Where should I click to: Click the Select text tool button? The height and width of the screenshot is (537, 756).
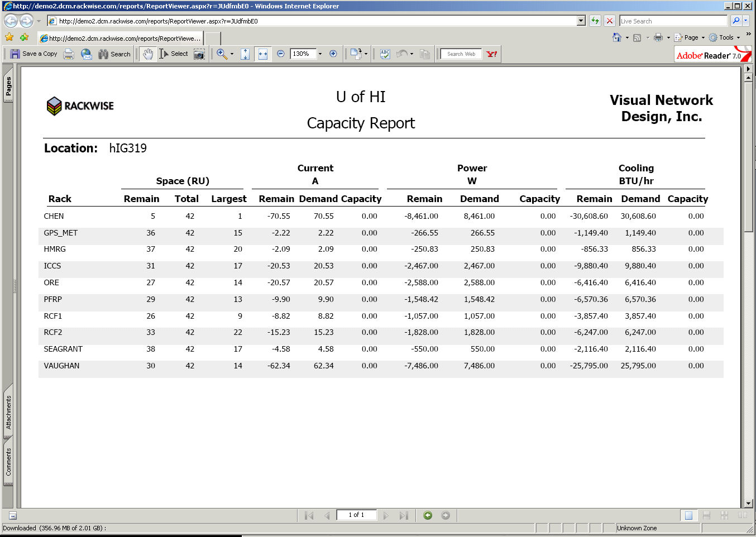pos(174,54)
